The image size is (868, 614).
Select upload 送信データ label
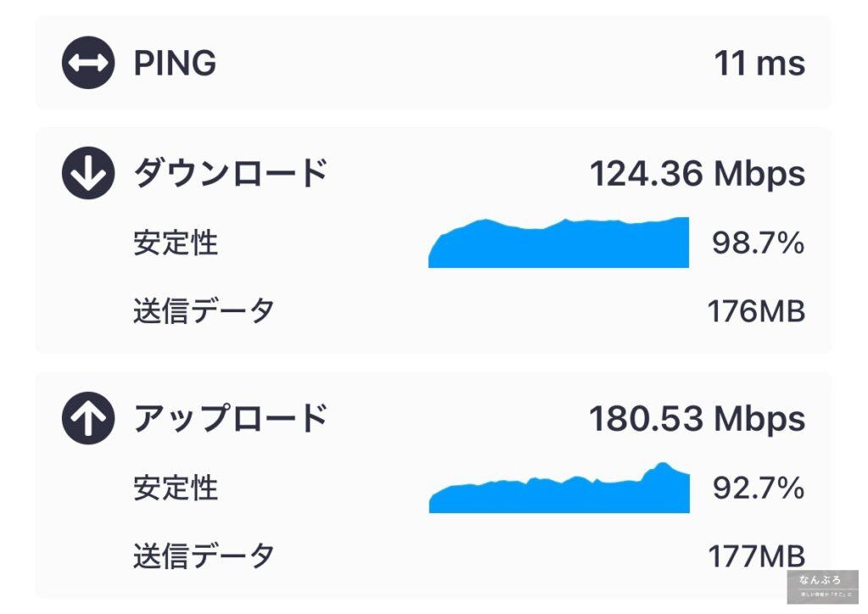pyautogui.click(x=203, y=555)
